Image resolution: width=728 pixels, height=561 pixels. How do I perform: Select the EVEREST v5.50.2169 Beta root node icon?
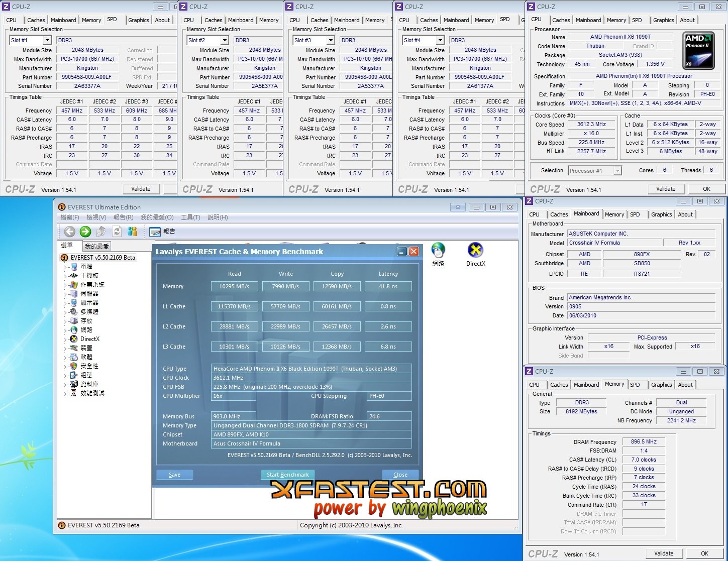[64, 258]
